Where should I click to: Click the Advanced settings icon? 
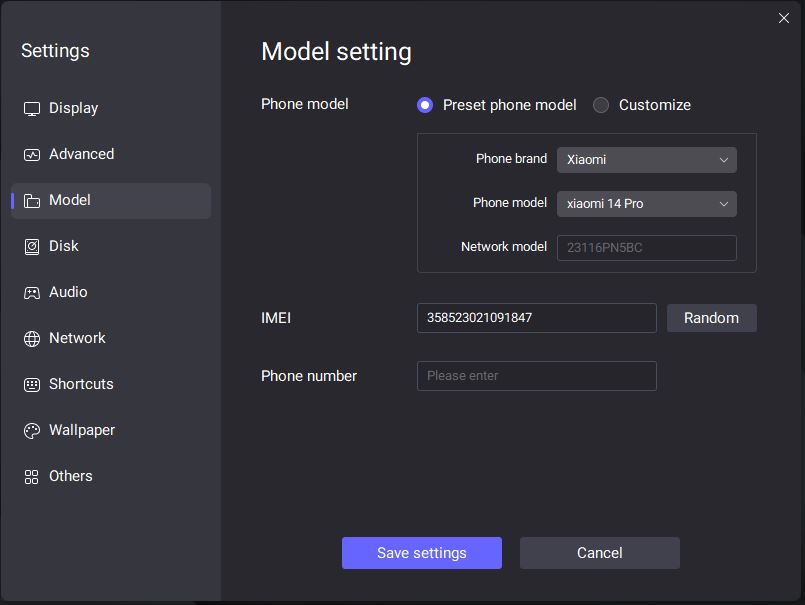pyautogui.click(x=32, y=155)
